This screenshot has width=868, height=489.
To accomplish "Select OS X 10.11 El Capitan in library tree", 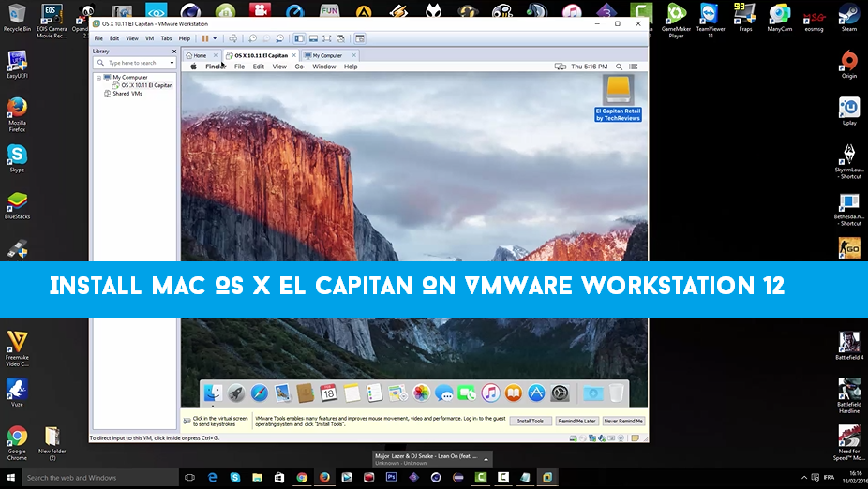I will tap(142, 85).
